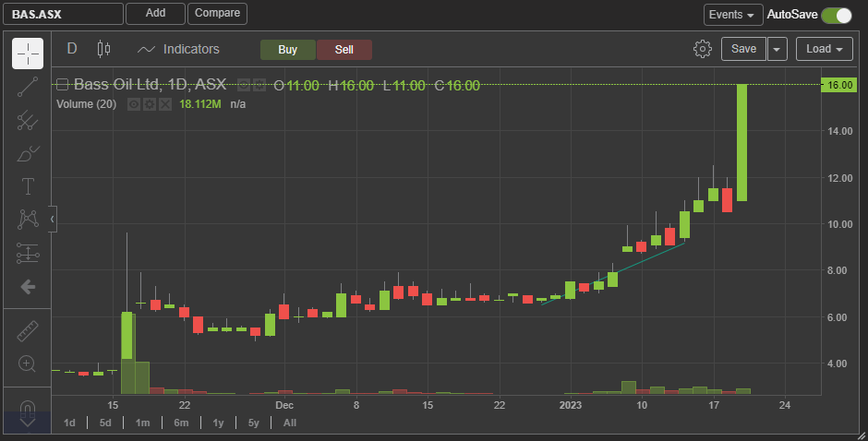Open the candlestick chart style picker
This screenshot has width=868, height=441.
point(103,49)
